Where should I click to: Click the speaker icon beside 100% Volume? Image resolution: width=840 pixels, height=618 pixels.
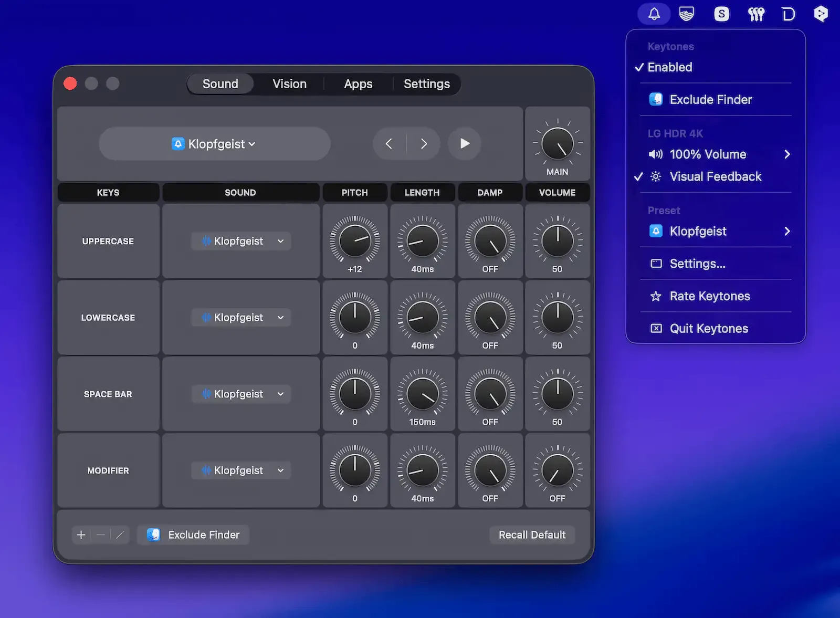click(x=656, y=154)
